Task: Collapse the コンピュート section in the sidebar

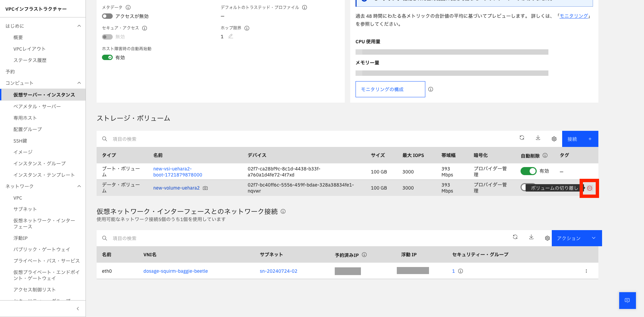Action: click(79, 83)
